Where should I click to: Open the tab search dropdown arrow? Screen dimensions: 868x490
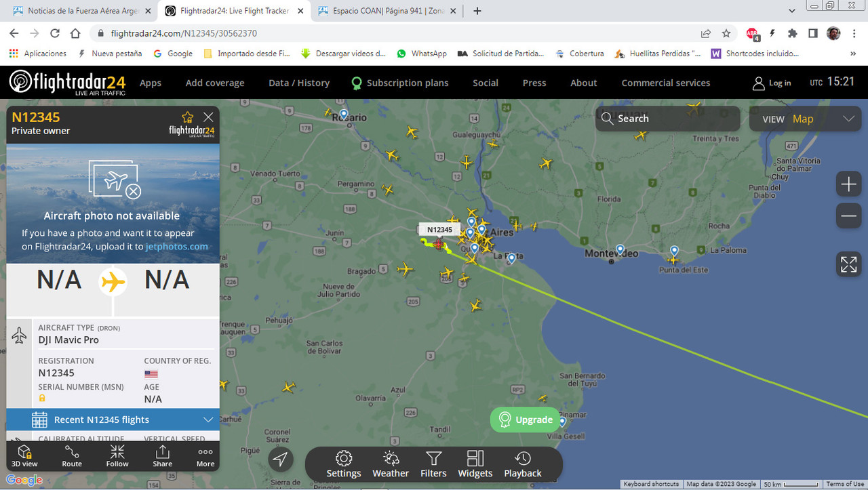pos(792,11)
